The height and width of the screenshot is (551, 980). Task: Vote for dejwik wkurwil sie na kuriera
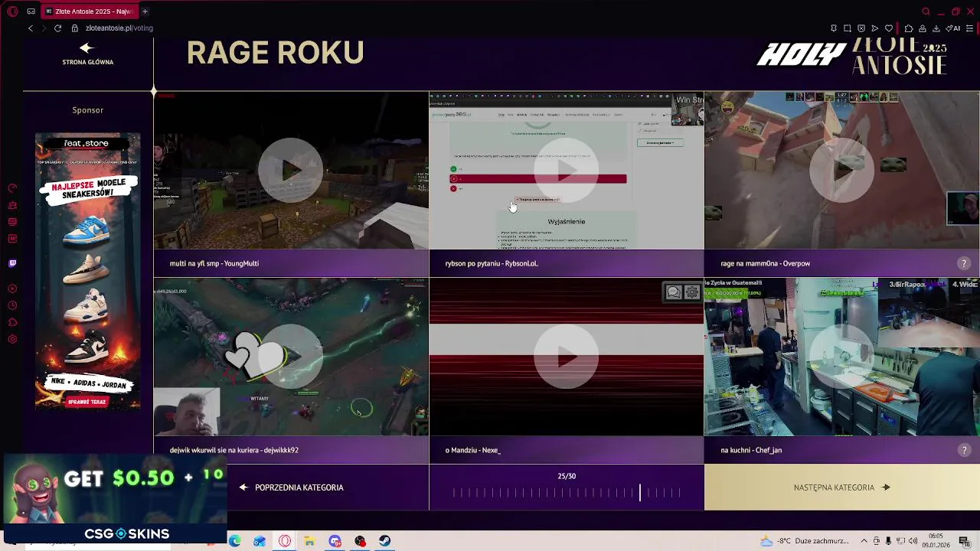pos(291,450)
